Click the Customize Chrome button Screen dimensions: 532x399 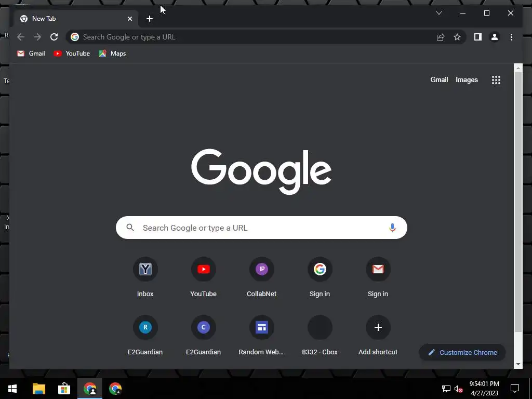point(462,353)
